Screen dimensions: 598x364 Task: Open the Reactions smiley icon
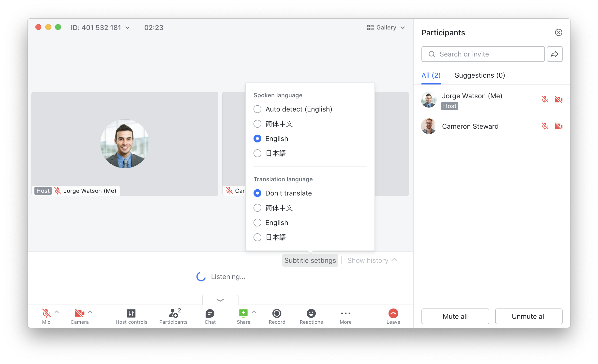(311, 313)
